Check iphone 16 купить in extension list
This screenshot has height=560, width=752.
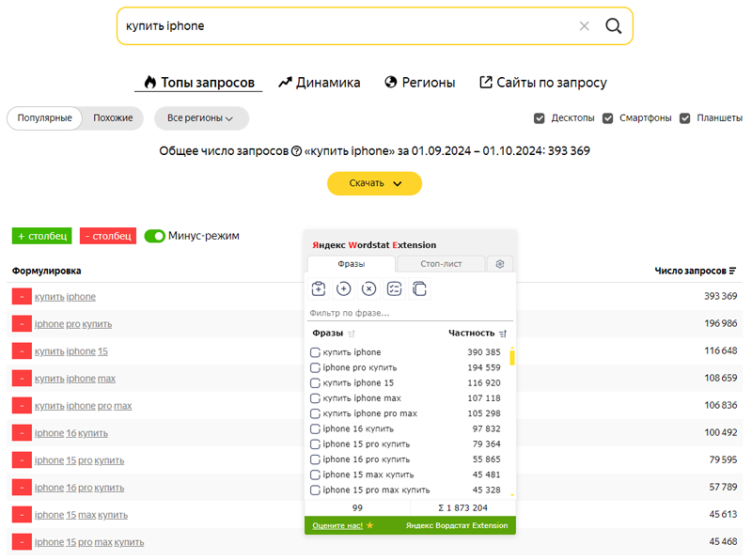(315, 429)
